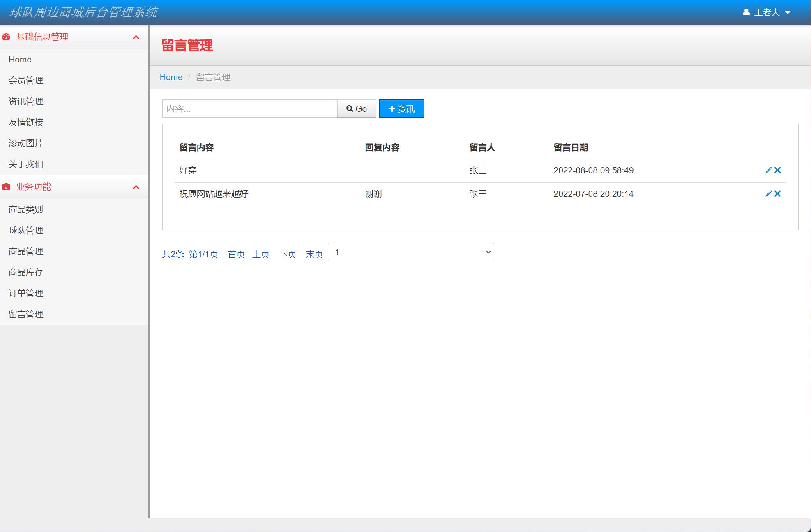Click the delete X for 祝愿网站越来越好
This screenshot has height=532, width=811.
[778, 193]
